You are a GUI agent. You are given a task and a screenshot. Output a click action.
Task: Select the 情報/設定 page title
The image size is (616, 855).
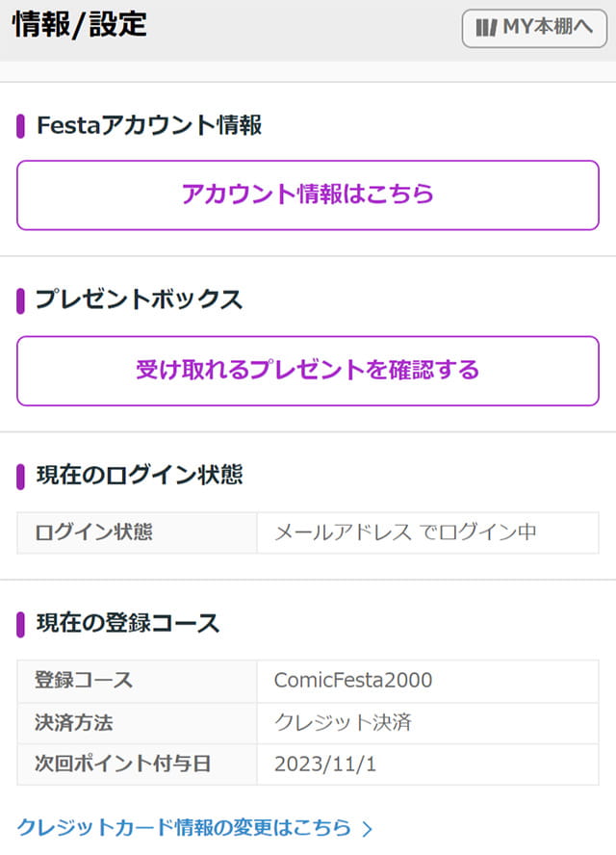click(x=77, y=27)
